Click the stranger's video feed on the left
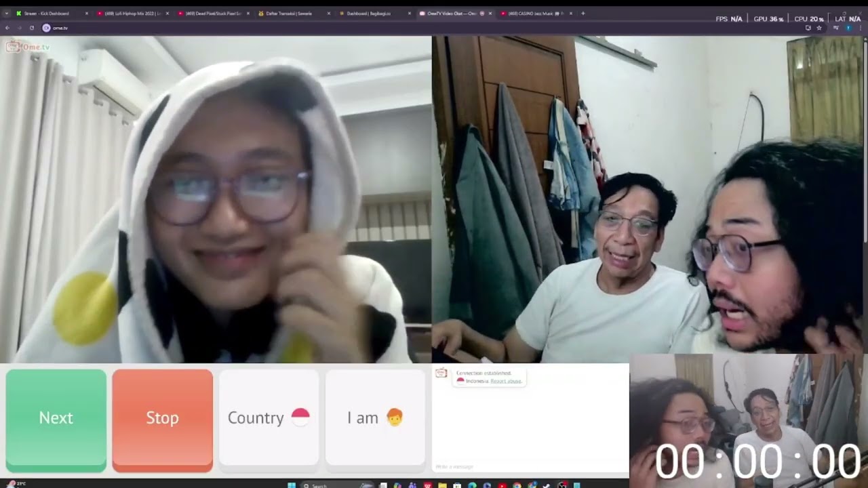The image size is (868, 488). (216, 199)
